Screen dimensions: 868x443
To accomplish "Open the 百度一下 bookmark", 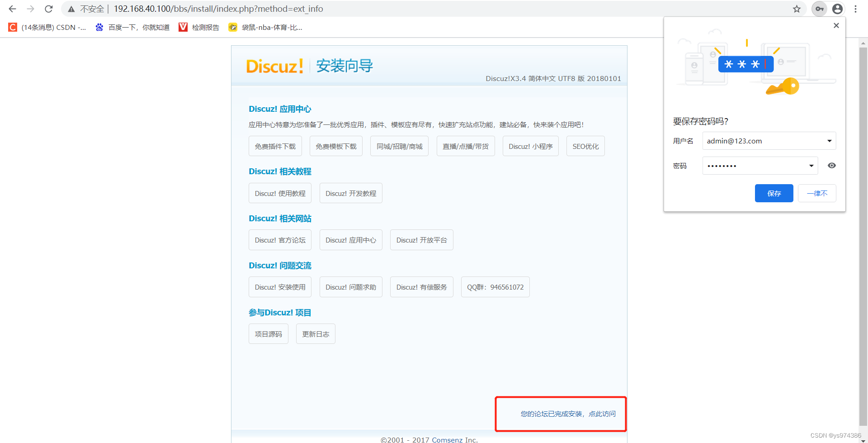I will [132, 27].
